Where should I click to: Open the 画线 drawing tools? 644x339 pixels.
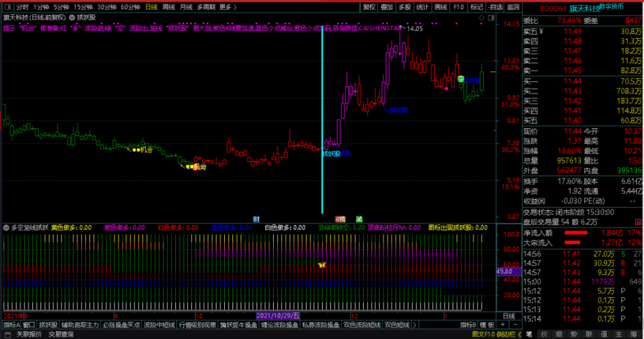[x=440, y=7]
